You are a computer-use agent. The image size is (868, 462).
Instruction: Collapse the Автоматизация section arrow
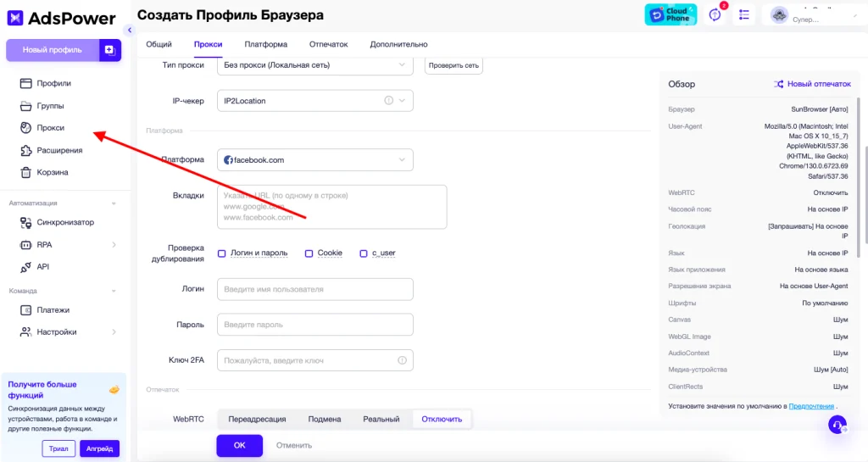114,203
